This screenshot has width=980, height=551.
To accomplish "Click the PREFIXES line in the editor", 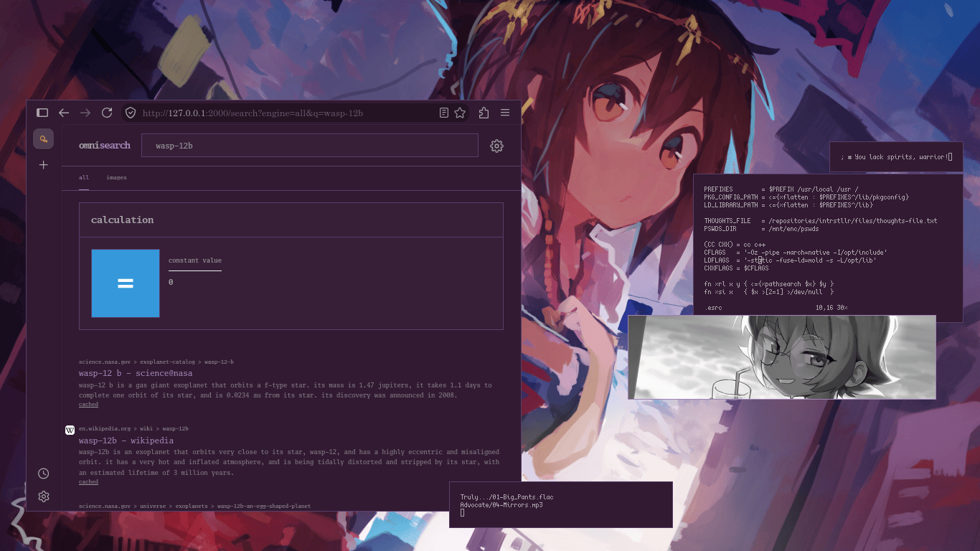I will point(781,189).
